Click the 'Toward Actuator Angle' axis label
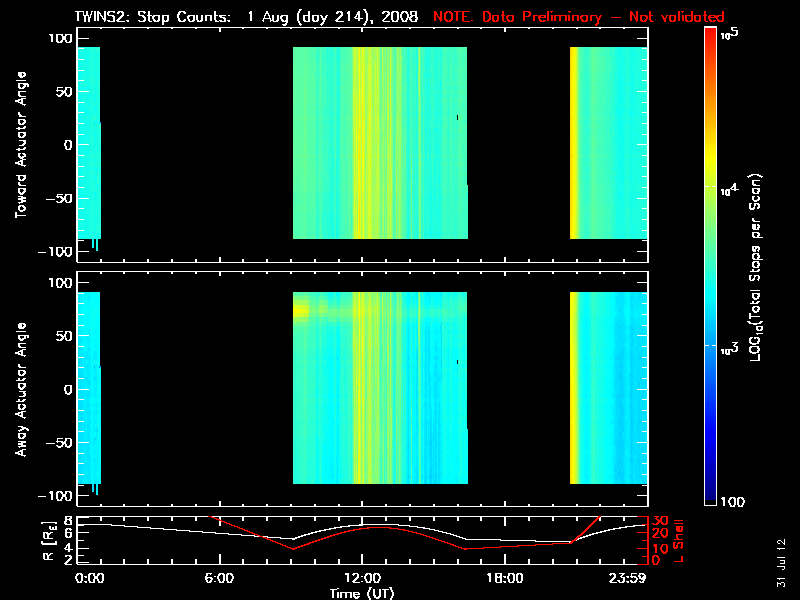Viewport: 800px width, 600px height. tap(20, 144)
